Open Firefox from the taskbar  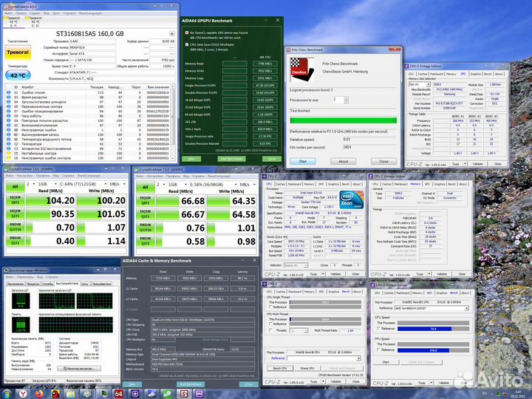click(x=39, y=394)
